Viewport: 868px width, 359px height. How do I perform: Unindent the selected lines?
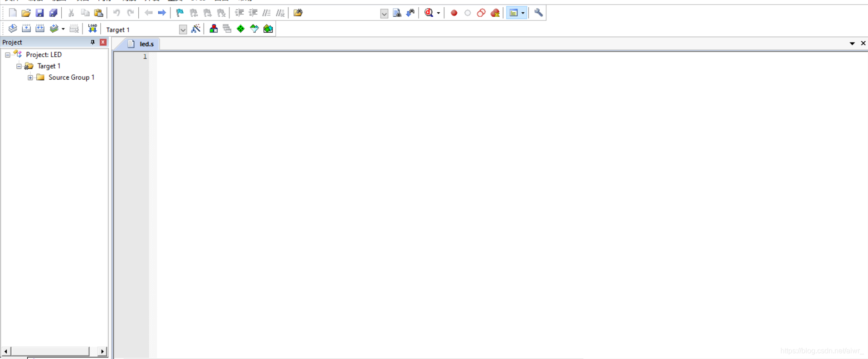253,13
